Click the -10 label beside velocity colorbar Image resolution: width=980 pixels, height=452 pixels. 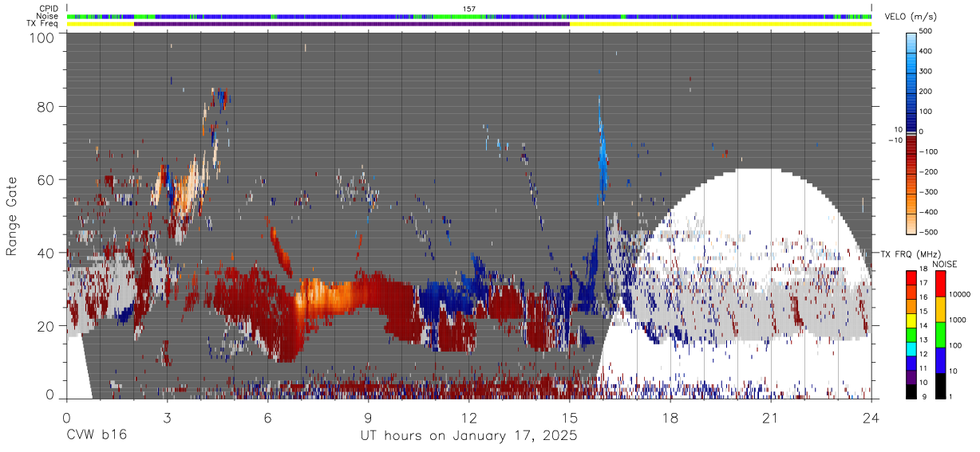[895, 140]
